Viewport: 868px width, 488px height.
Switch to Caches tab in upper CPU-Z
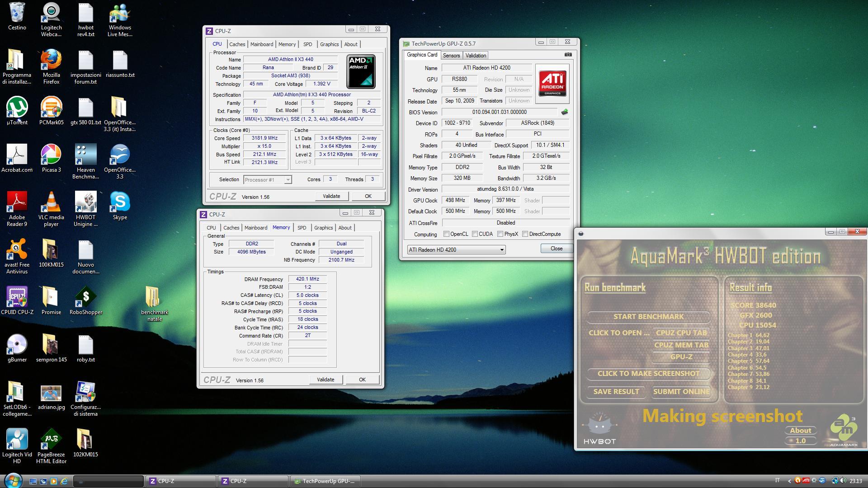[237, 44]
